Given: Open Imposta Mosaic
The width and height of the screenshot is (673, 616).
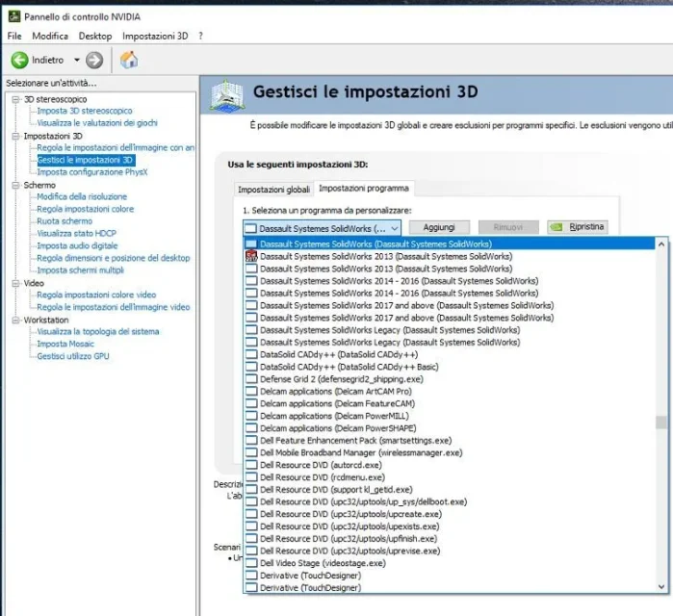Looking at the screenshot, I should (65, 344).
